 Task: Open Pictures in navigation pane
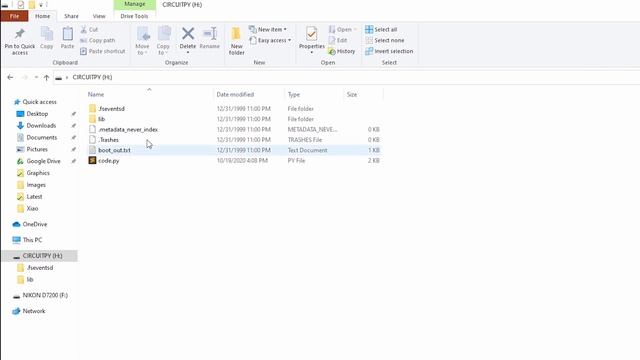(37, 149)
